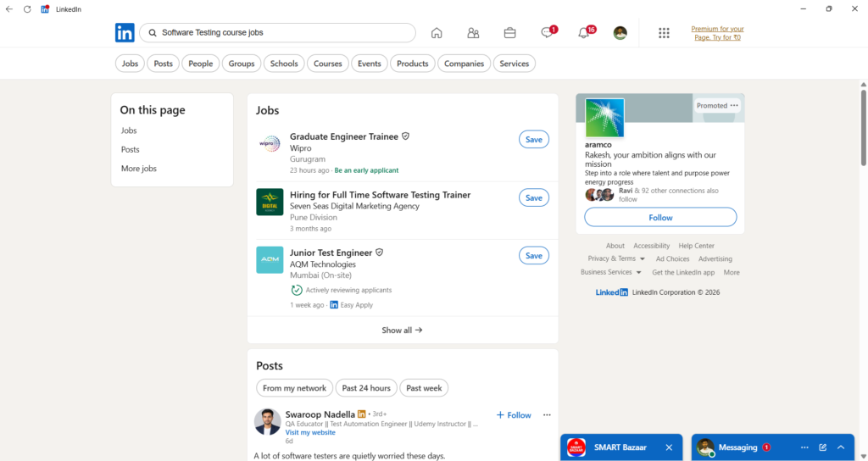This screenshot has width=868, height=461.
Task: Open the aramco ad logo
Action: (604, 118)
